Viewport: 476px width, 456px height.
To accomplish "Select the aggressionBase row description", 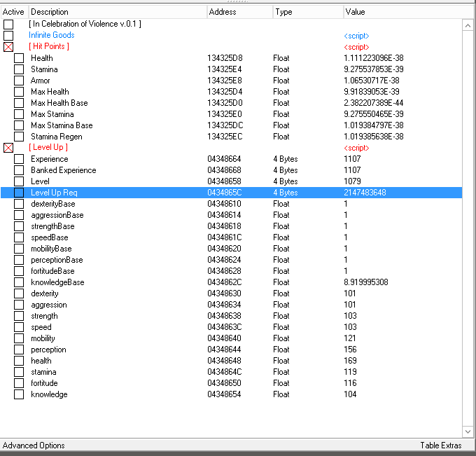I will point(57,215).
